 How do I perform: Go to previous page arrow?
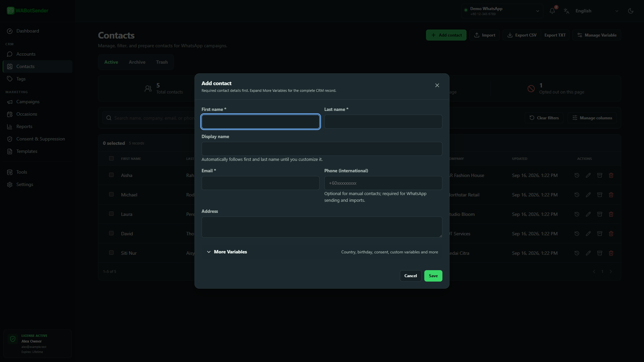(x=594, y=271)
